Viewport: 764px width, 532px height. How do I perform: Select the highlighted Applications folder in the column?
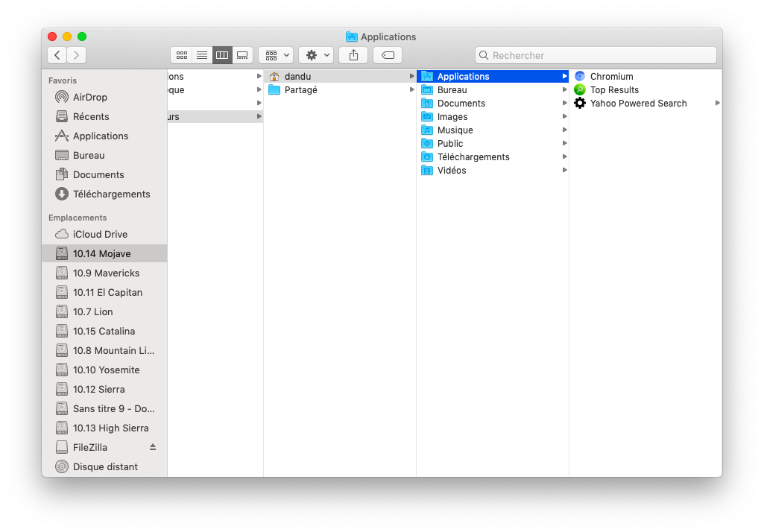493,77
